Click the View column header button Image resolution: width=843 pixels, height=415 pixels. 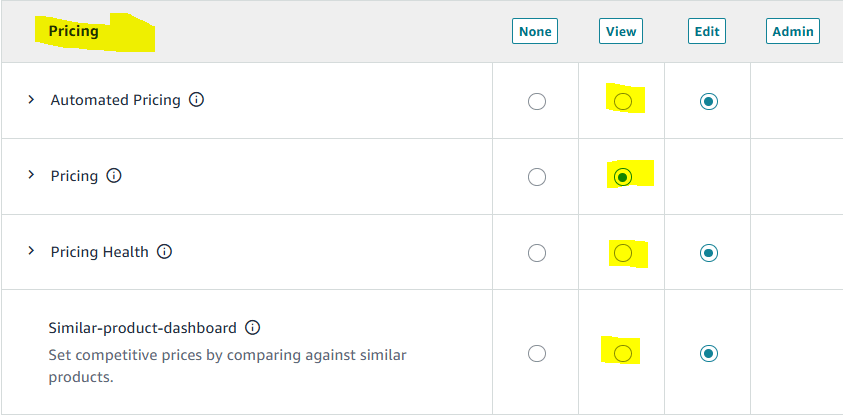point(621,32)
